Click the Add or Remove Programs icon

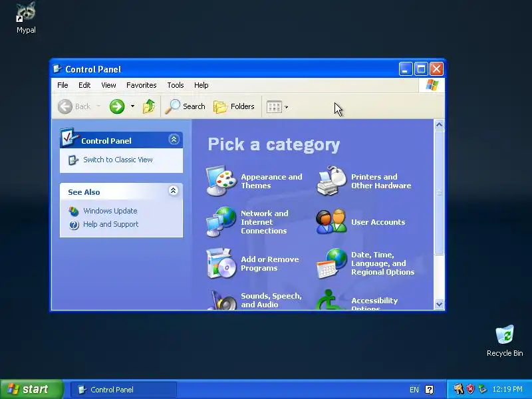pyautogui.click(x=221, y=263)
